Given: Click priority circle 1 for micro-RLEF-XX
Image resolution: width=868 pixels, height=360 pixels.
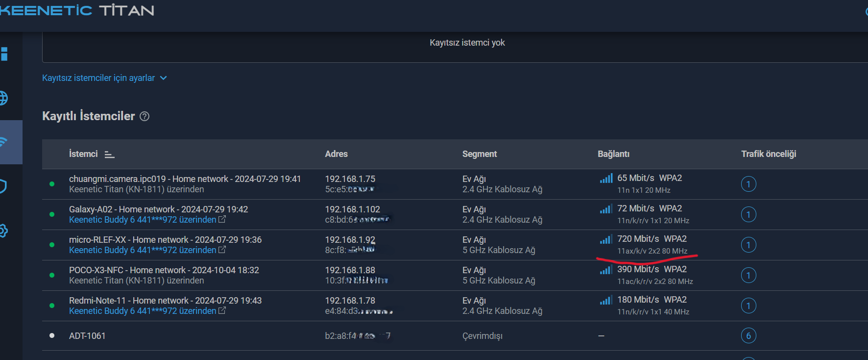Looking at the screenshot, I should pyautogui.click(x=748, y=245).
